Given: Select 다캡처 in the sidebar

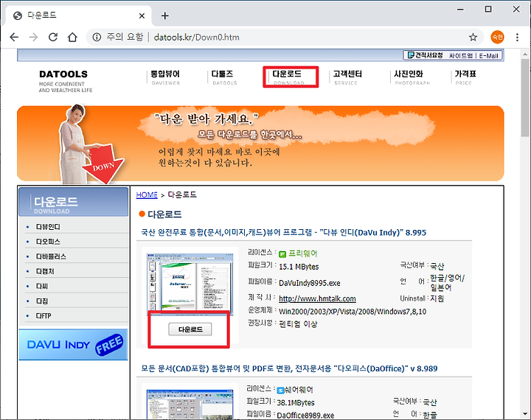Looking at the screenshot, I should click(45, 271).
